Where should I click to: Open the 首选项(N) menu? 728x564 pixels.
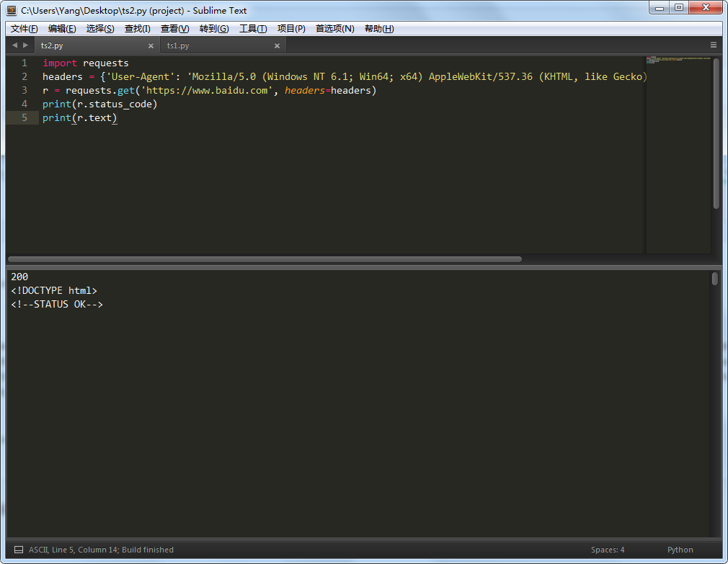pyautogui.click(x=335, y=29)
